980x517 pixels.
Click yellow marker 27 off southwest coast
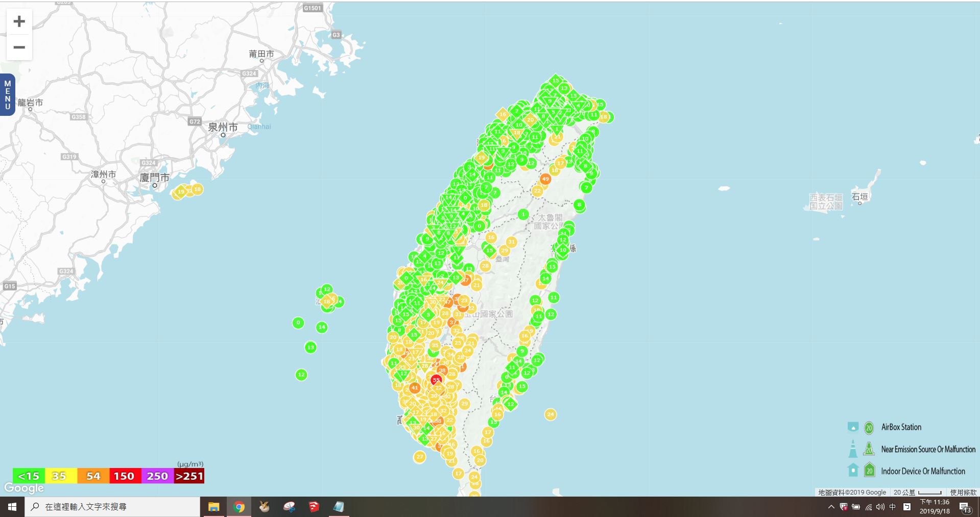[x=420, y=457]
